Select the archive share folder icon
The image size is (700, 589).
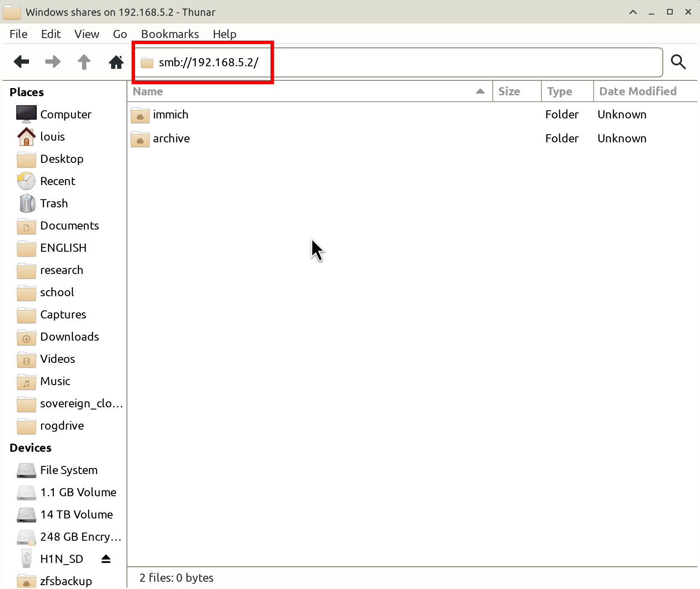click(140, 139)
